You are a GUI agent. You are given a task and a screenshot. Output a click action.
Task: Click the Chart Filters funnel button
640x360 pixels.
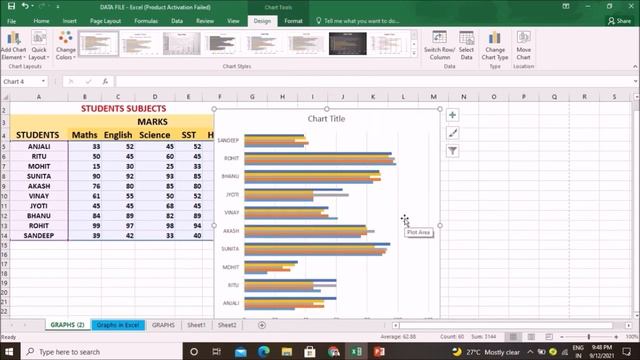[x=452, y=151]
